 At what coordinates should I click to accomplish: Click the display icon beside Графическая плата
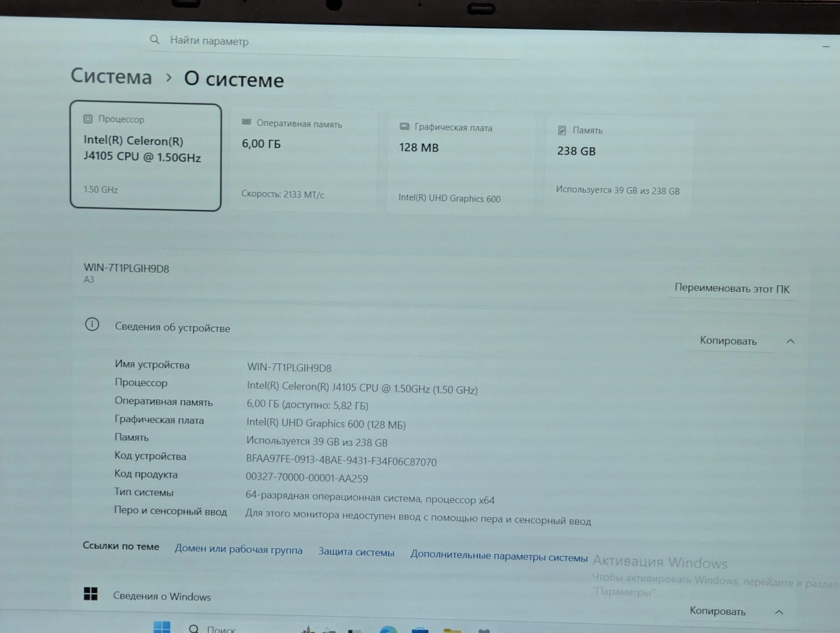coord(404,127)
